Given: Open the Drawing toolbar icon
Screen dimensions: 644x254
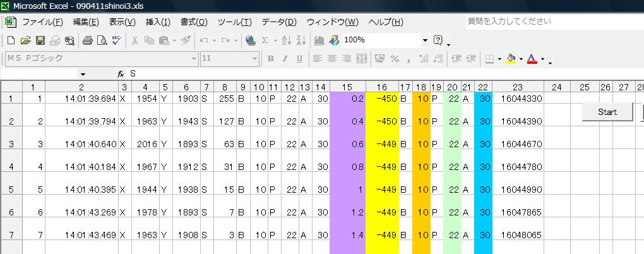Looking at the screenshot, I should pos(334,40).
